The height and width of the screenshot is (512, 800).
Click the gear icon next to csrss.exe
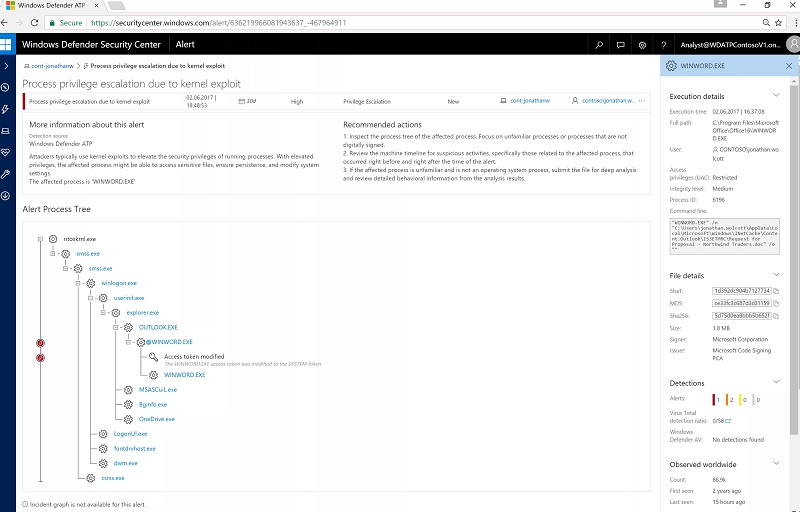pyautogui.click(x=90, y=478)
